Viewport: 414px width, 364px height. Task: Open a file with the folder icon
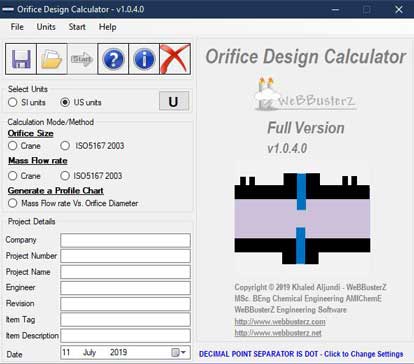point(52,59)
